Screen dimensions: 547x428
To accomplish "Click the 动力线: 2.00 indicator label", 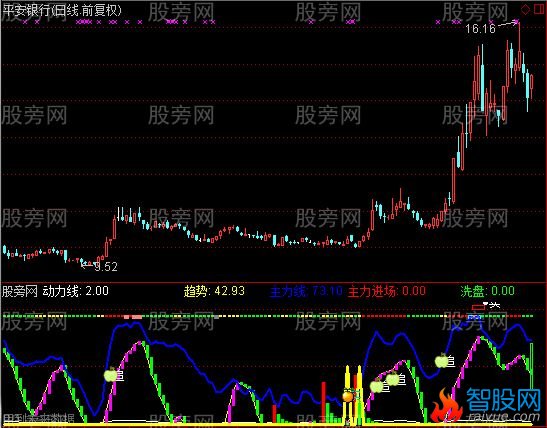I will click(75, 291).
